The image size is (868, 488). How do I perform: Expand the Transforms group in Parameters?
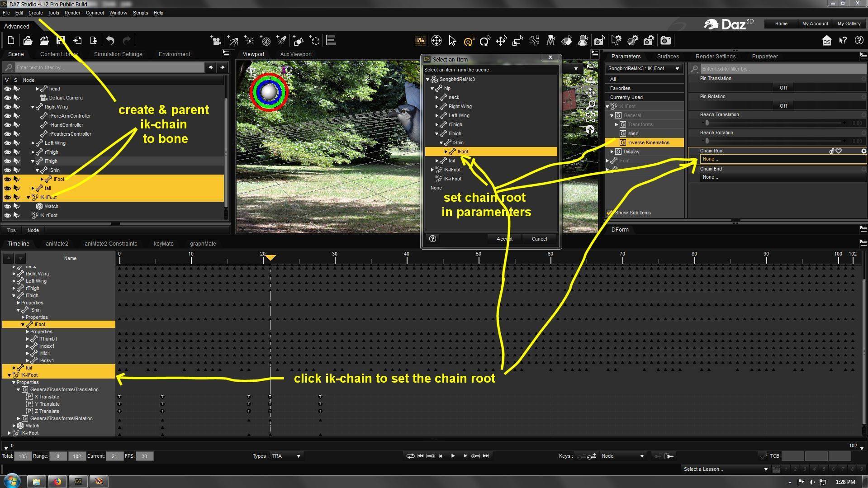(616, 124)
